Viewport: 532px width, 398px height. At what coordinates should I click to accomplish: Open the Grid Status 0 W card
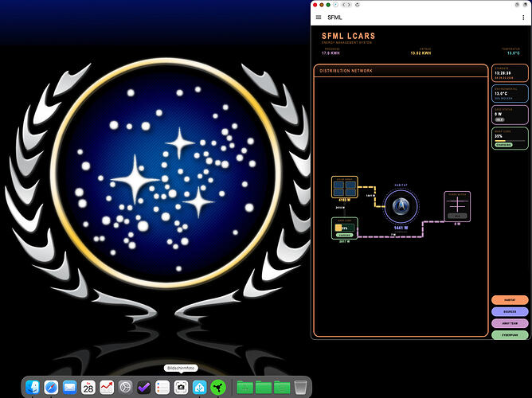[x=510, y=115]
